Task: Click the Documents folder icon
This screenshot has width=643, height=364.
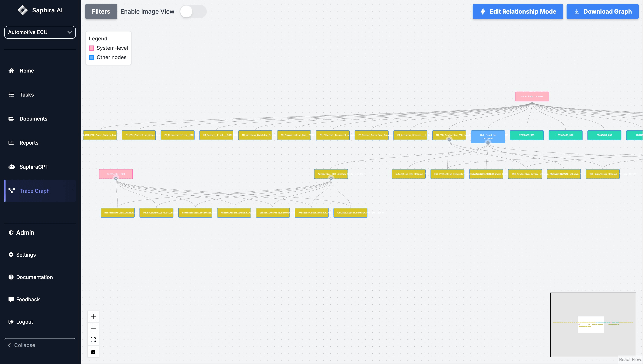Action: click(11, 118)
